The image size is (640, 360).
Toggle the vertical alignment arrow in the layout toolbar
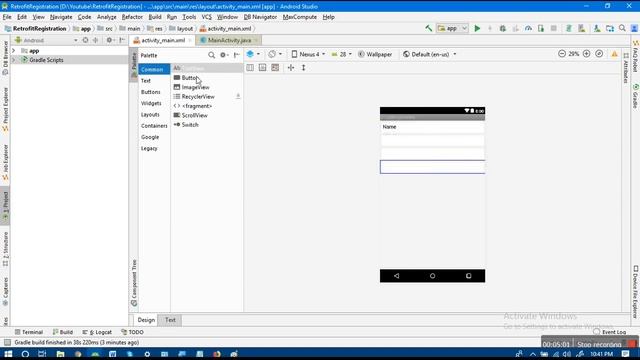tap(303, 68)
